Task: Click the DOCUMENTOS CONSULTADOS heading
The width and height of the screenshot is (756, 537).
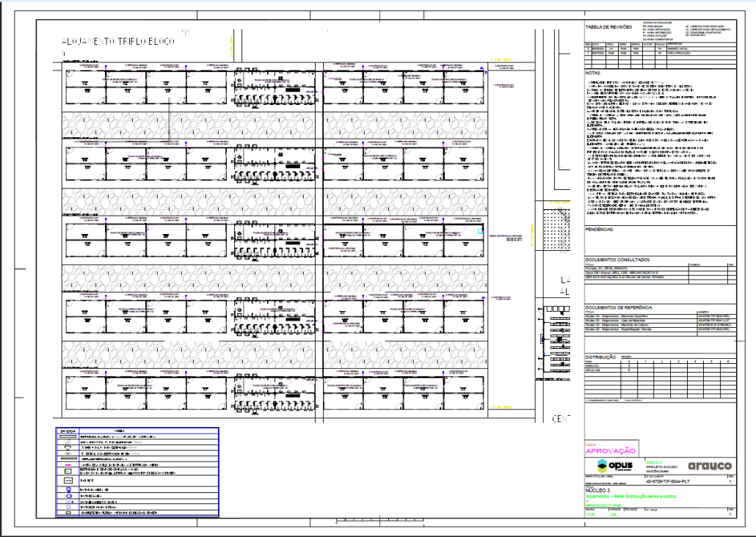Action: 618,260
